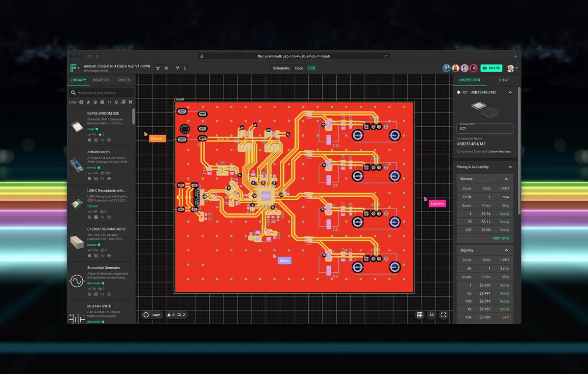Click Mouser $3.74 price cell
The height and width of the screenshot is (374, 588).
(486, 214)
